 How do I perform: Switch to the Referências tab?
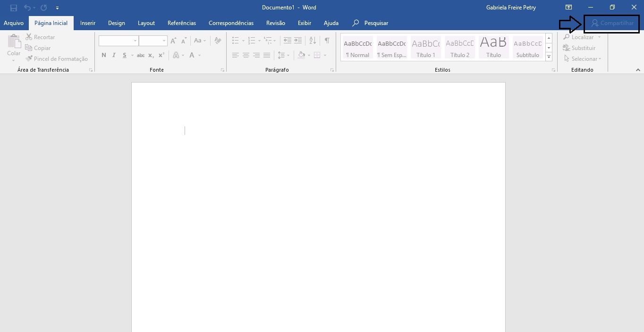(x=182, y=23)
